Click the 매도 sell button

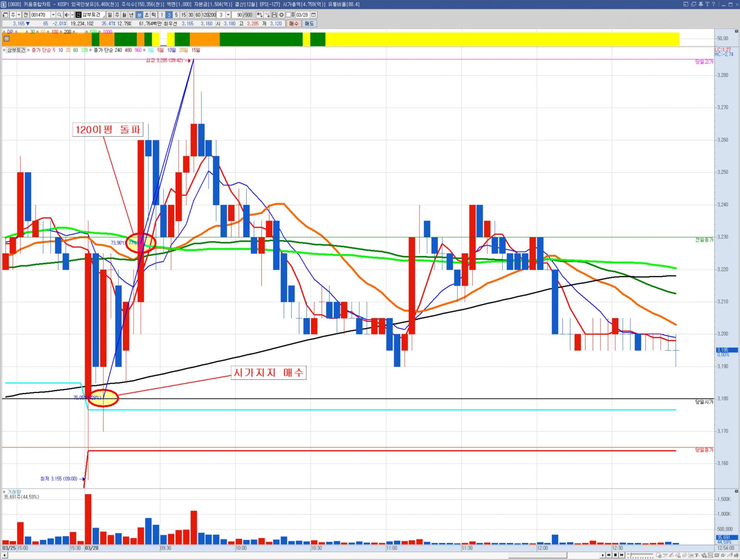click(x=309, y=24)
